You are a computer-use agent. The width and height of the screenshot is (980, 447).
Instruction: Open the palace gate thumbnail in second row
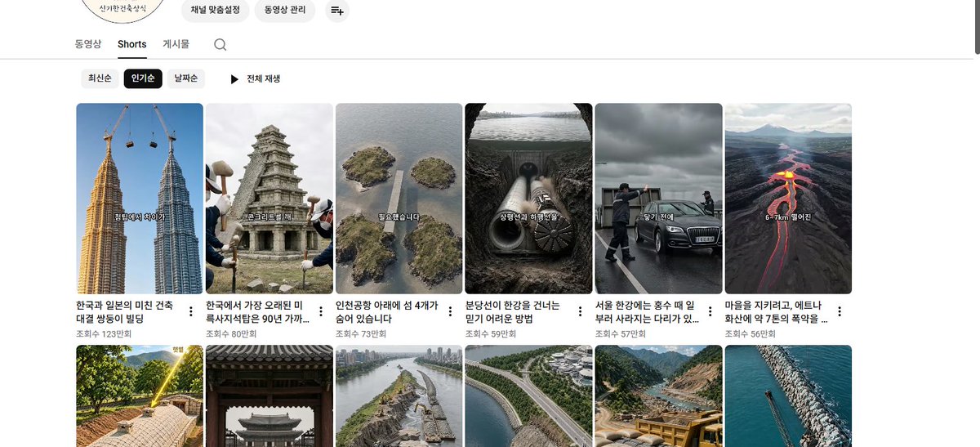click(x=269, y=396)
